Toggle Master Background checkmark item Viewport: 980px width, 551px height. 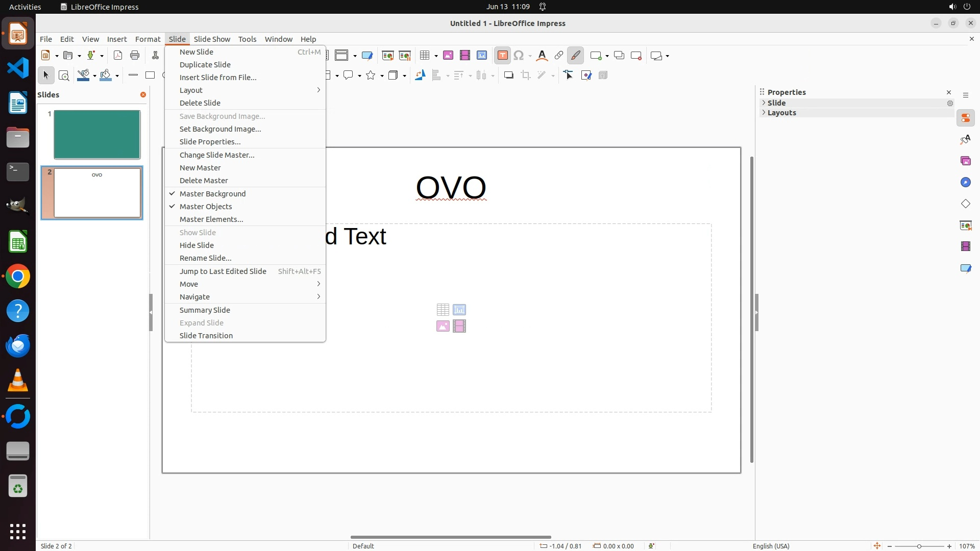point(212,194)
